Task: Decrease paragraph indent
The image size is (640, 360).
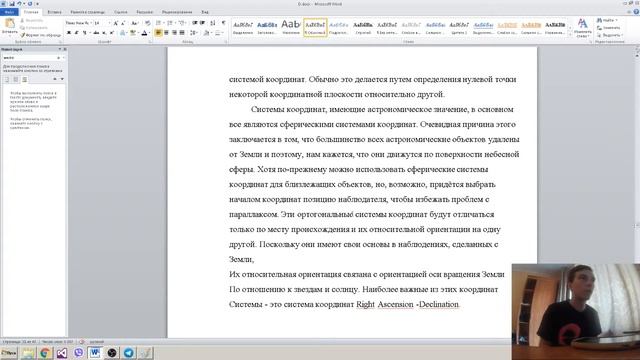Action: [195, 23]
